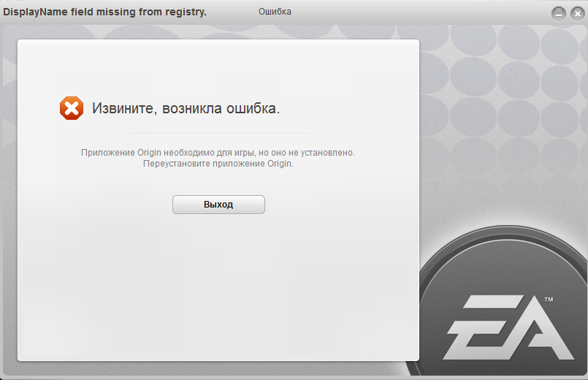Click the Извините, возникла ошибка heading

coord(186,108)
